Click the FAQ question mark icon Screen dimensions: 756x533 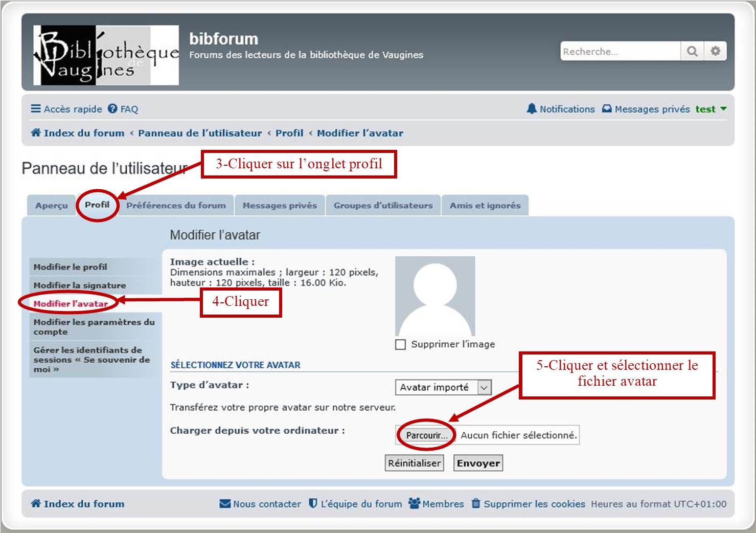click(112, 109)
